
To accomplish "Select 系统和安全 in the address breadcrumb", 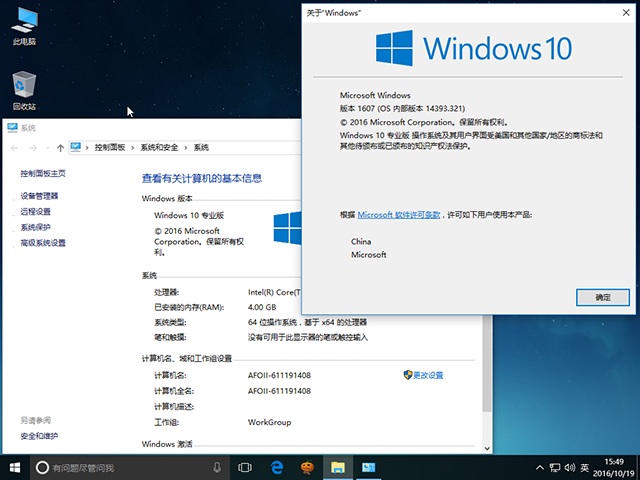I will (159, 148).
